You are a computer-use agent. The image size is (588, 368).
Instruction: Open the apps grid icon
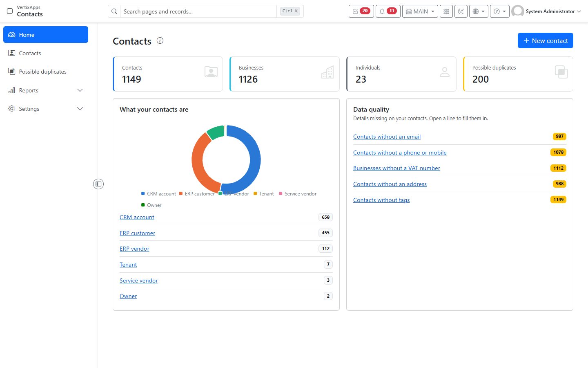446,11
